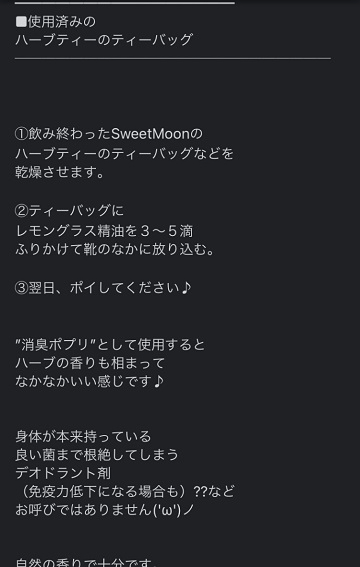
Task: Click the line ハーブティーのティーバッグなどを
Action: pyautogui.click(x=124, y=154)
